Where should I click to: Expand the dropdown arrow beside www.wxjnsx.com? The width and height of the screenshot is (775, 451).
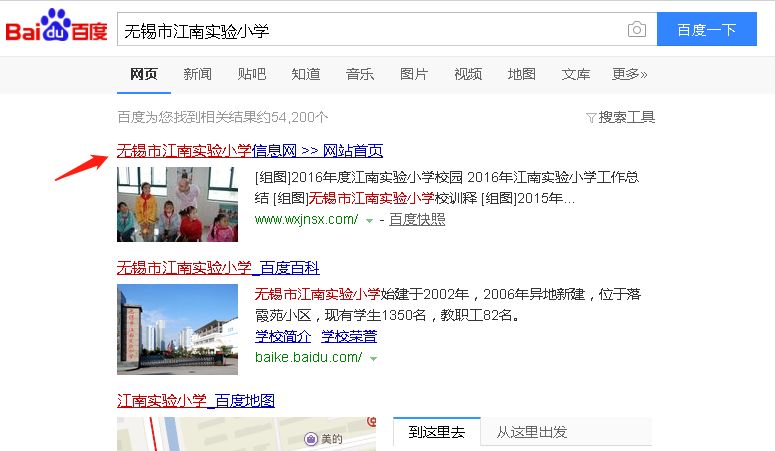pyautogui.click(x=369, y=221)
